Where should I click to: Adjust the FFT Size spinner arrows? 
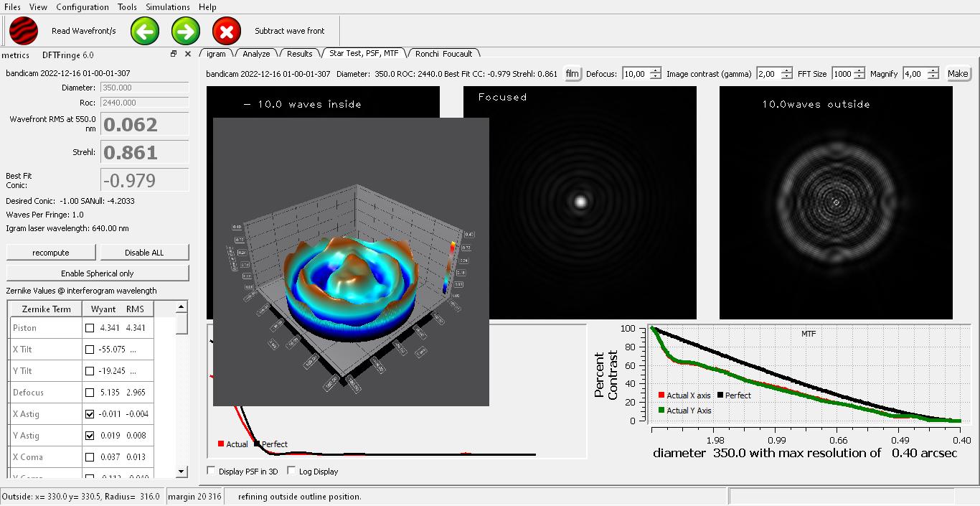point(858,73)
